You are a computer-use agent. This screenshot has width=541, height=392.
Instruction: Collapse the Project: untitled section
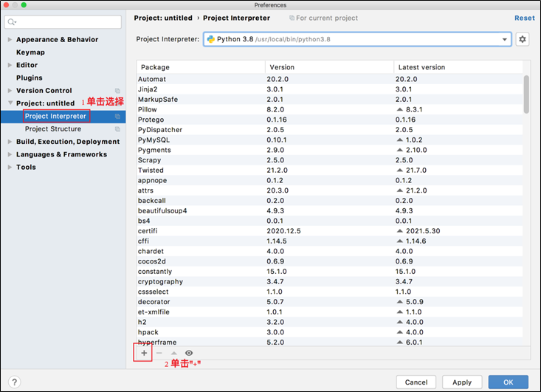coord(10,103)
